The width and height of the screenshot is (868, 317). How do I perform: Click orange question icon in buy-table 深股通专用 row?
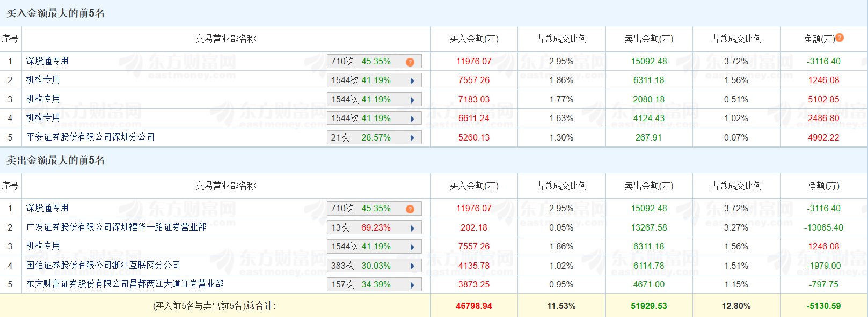pyautogui.click(x=410, y=62)
